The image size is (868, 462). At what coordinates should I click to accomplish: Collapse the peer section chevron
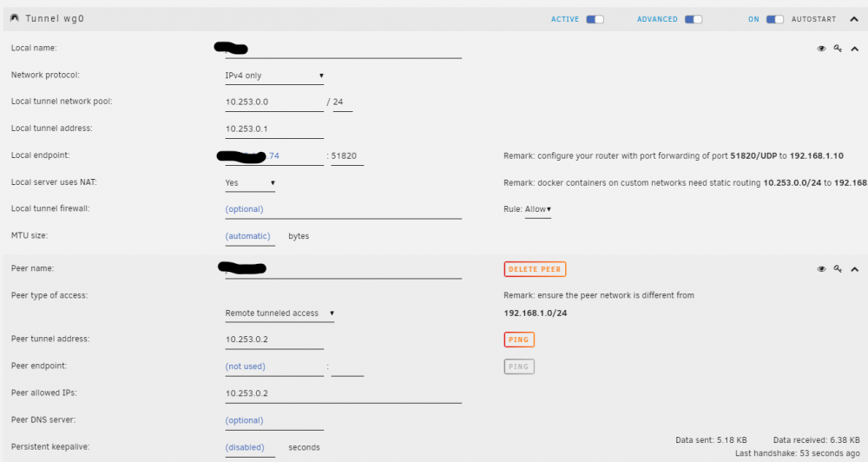coord(855,269)
